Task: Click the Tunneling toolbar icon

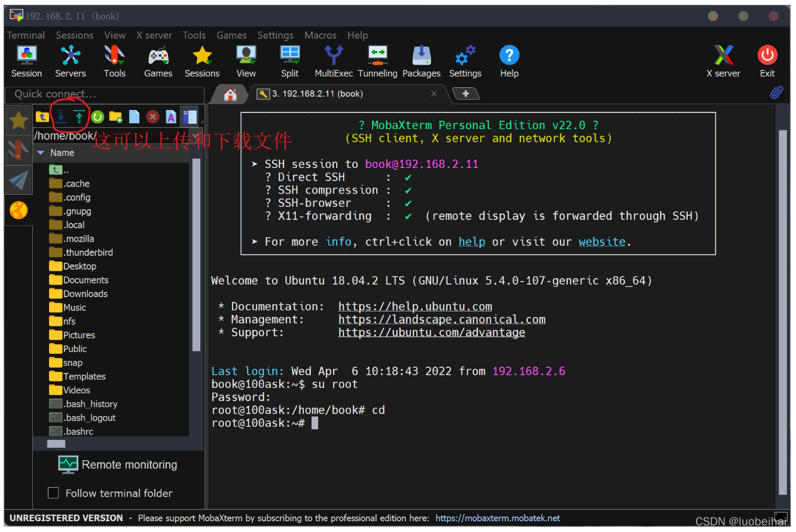Action: pyautogui.click(x=377, y=62)
